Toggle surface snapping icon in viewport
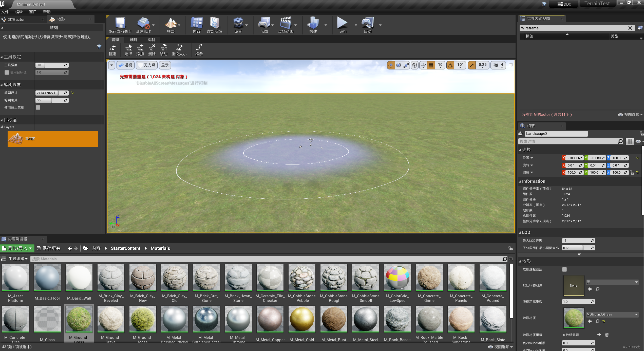This screenshot has width=644, height=351. click(423, 65)
